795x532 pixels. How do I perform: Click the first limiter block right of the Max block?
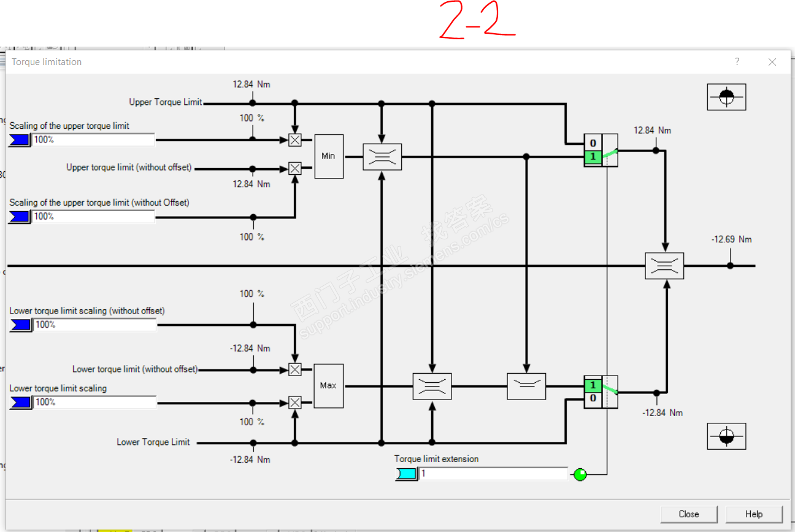tap(432, 387)
